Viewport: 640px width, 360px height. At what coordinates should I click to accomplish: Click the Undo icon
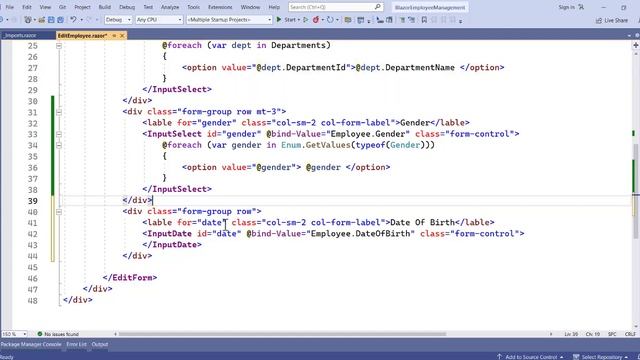(73, 20)
